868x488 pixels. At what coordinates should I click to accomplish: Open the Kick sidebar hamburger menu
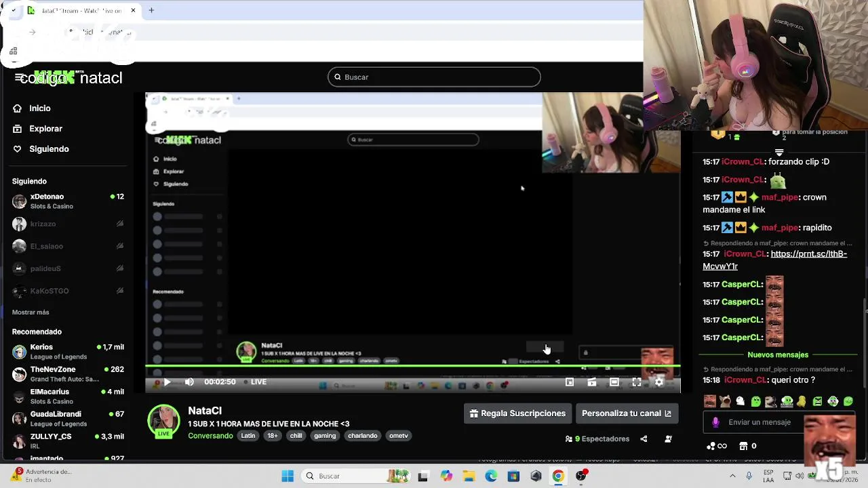pyautogui.click(x=18, y=78)
